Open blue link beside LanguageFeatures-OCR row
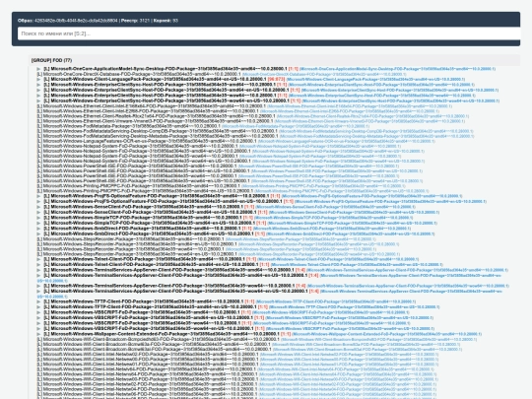The height and width of the screenshot is (399, 532). [x=347, y=141]
